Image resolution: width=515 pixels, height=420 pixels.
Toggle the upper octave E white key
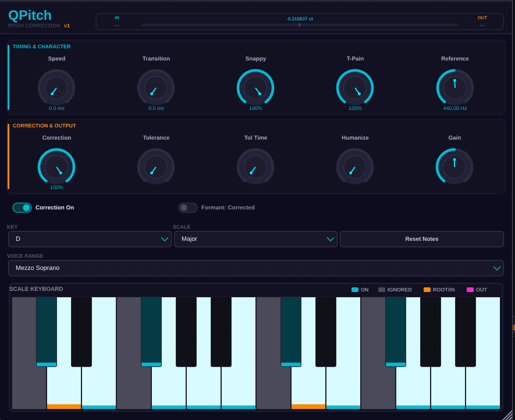343,387
